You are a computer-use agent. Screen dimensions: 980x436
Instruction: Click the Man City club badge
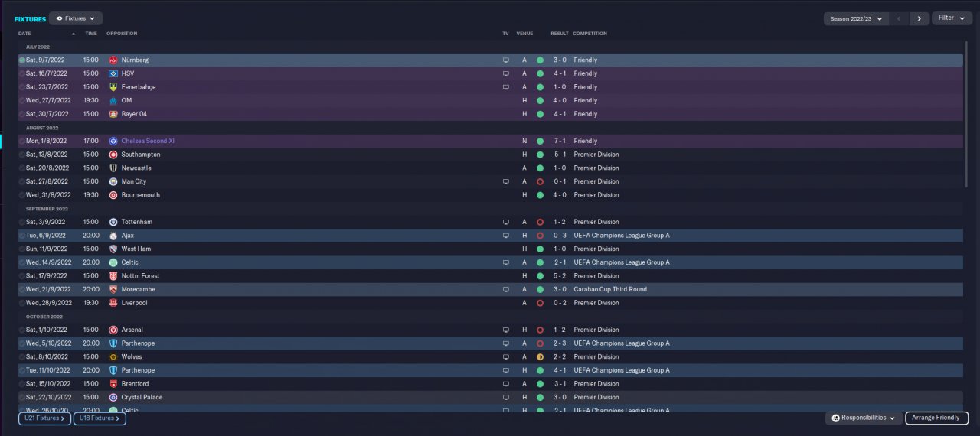tap(113, 181)
